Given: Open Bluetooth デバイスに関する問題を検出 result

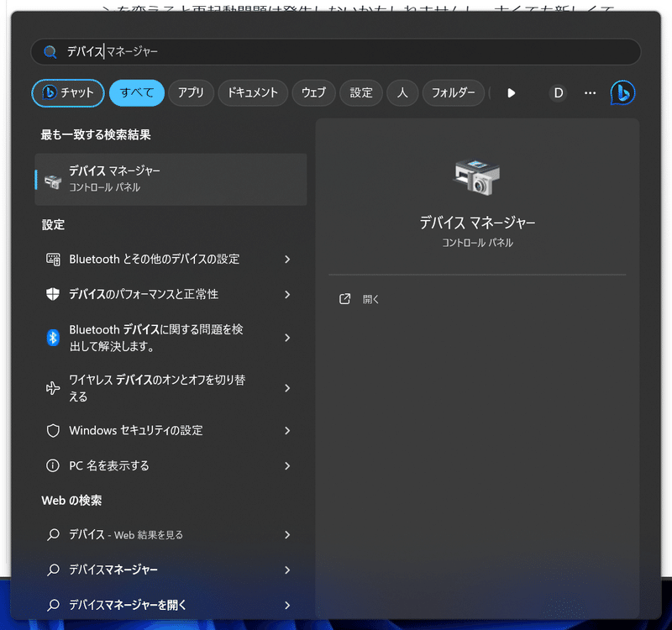Looking at the screenshot, I should (x=171, y=338).
